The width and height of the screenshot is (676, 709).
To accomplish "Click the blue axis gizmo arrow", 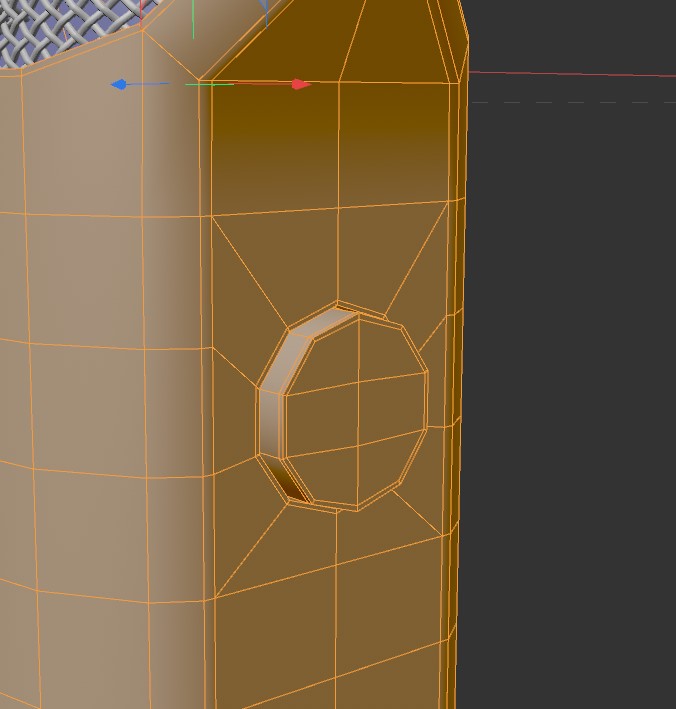I will click(x=119, y=85).
